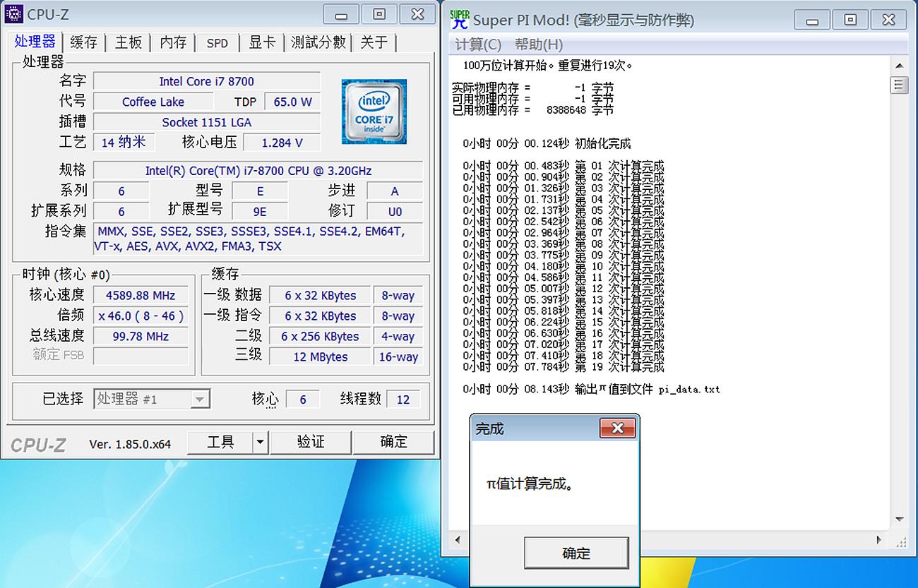
Task: Click the π值计算完成 message text
Action: [530, 484]
